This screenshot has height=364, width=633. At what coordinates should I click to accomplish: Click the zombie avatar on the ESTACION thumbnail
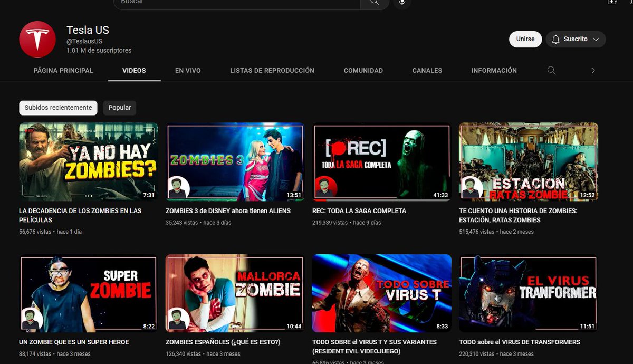(472, 188)
